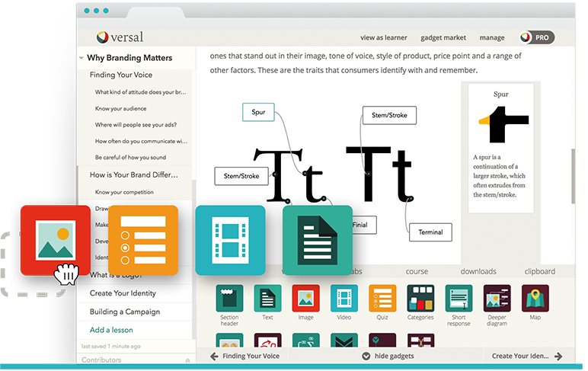588x371 pixels.
Task: Click the highlighted Spur diagram label
Action: [258, 112]
